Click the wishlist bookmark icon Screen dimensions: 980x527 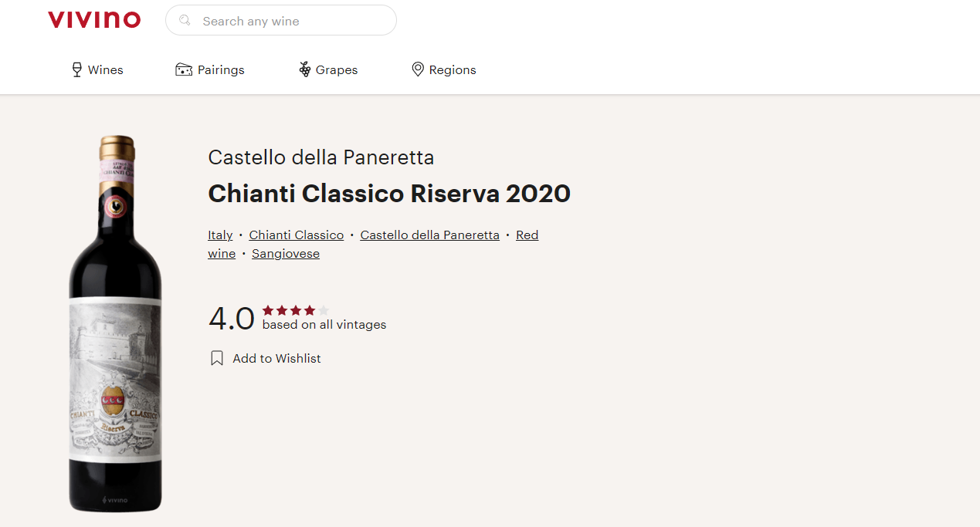[x=217, y=358]
